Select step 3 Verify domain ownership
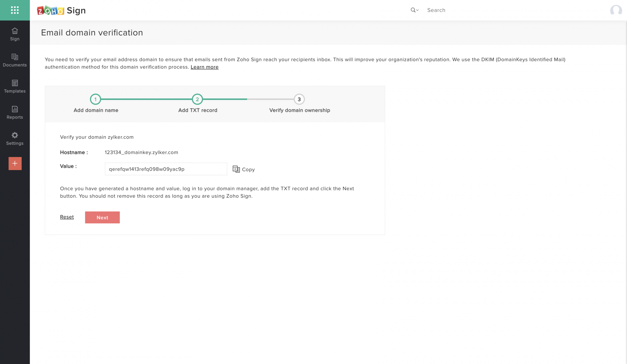 299,99
